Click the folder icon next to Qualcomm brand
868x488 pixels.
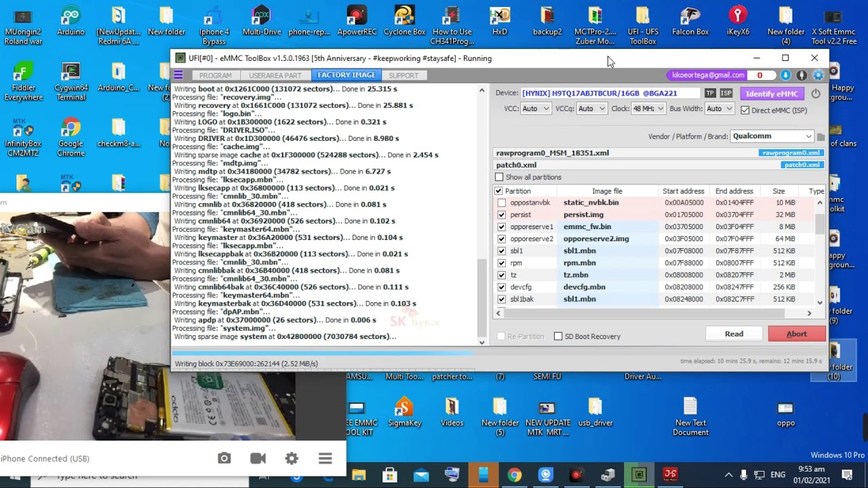tap(821, 137)
